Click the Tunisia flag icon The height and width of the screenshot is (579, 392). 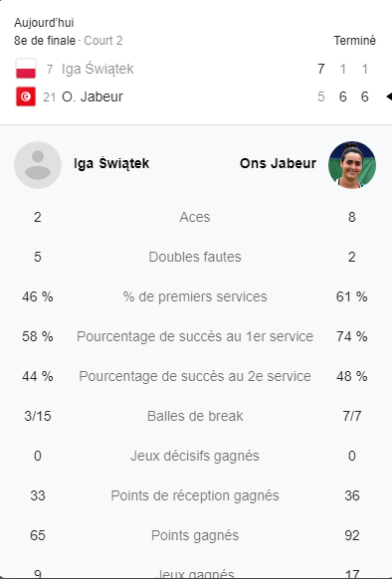(26, 96)
